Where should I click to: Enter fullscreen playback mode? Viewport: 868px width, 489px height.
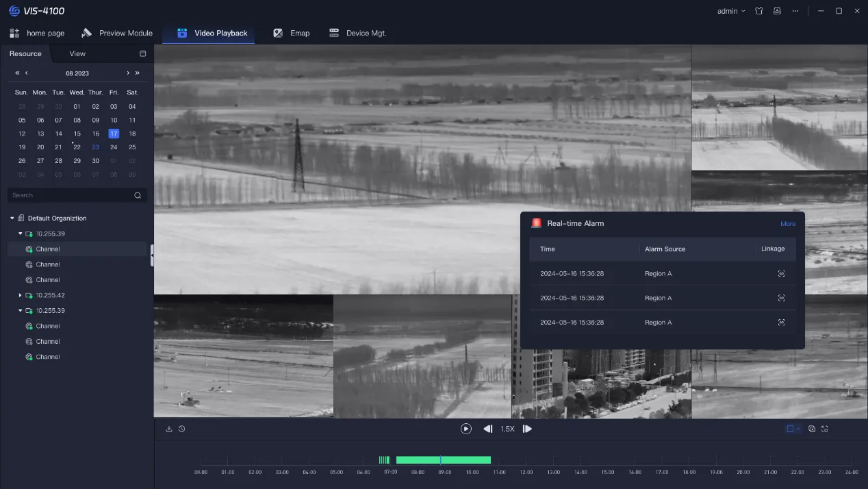[x=824, y=428]
